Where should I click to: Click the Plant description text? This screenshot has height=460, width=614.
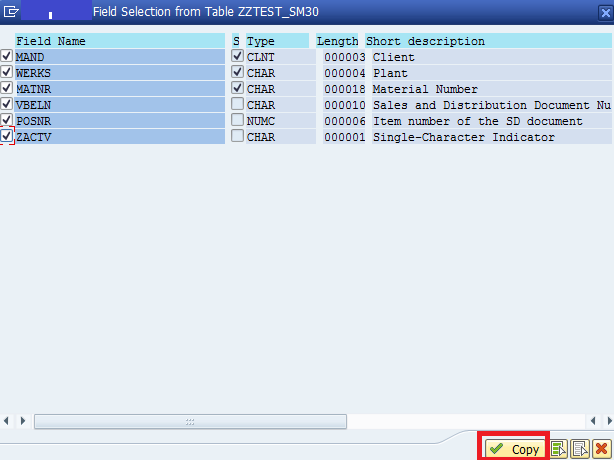[x=390, y=73]
